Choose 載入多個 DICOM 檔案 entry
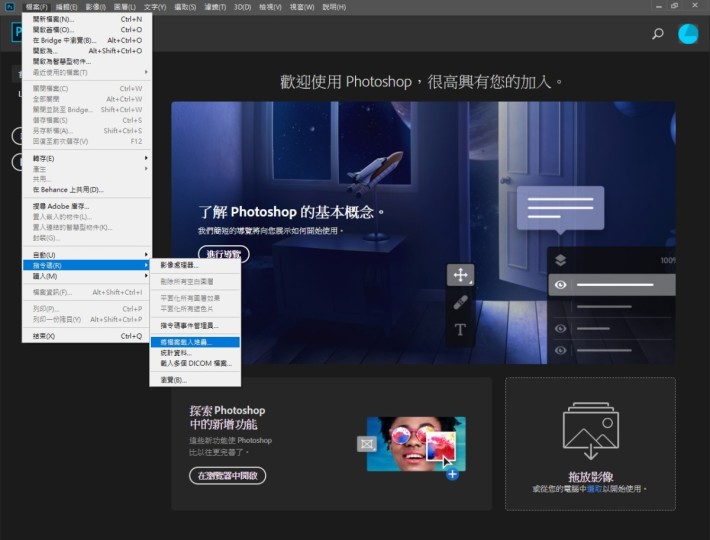This screenshot has width=710, height=540. pyautogui.click(x=195, y=363)
